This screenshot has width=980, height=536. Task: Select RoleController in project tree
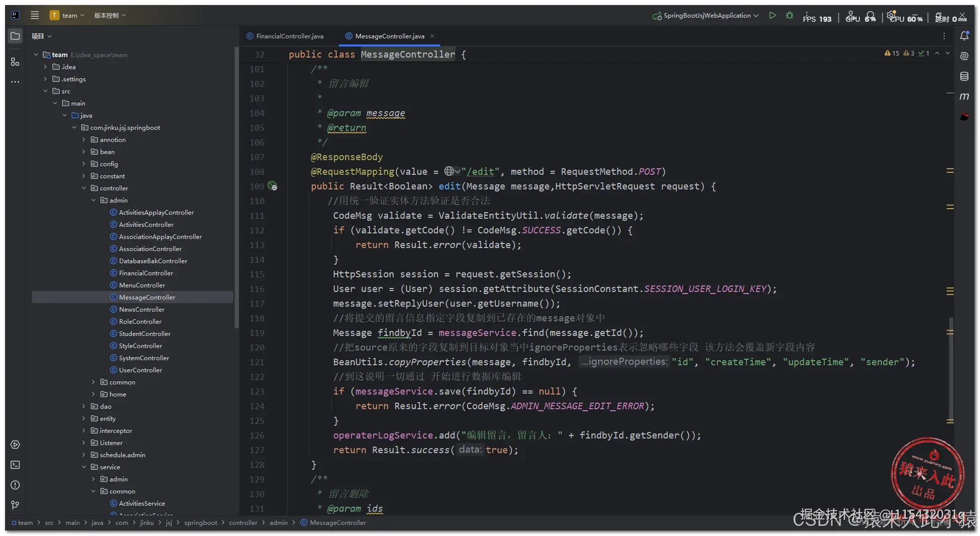click(140, 321)
